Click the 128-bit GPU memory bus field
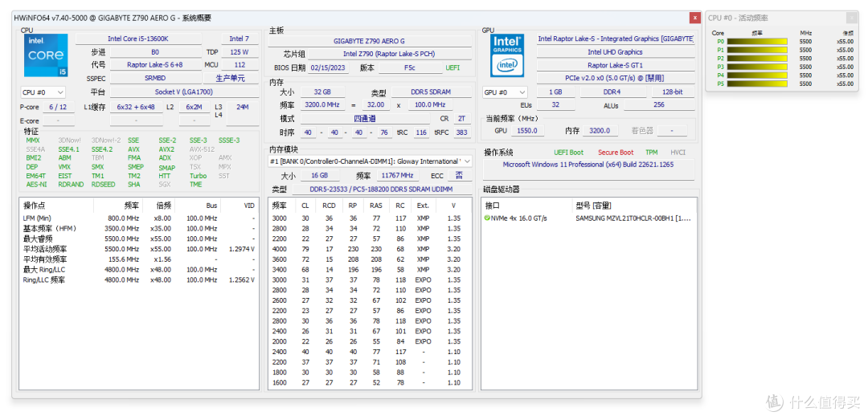 coord(673,92)
